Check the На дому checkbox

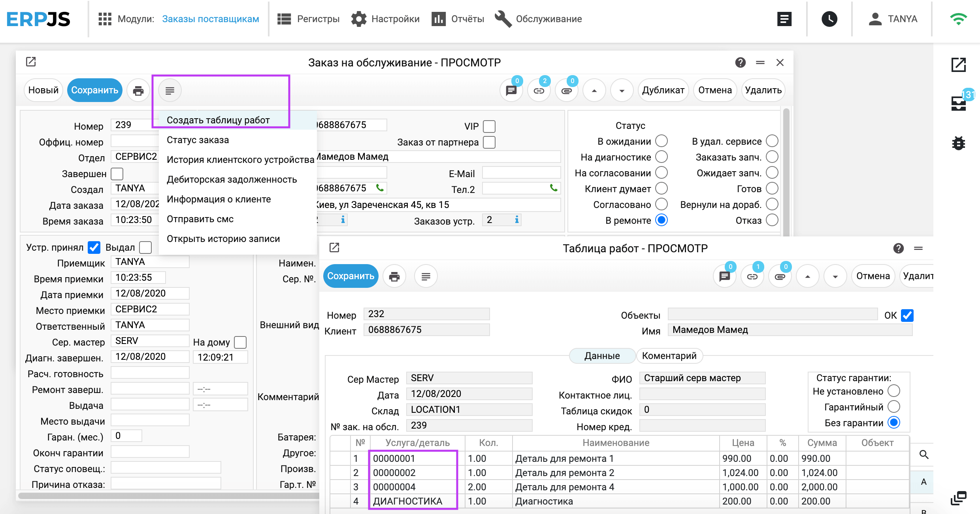point(240,342)
